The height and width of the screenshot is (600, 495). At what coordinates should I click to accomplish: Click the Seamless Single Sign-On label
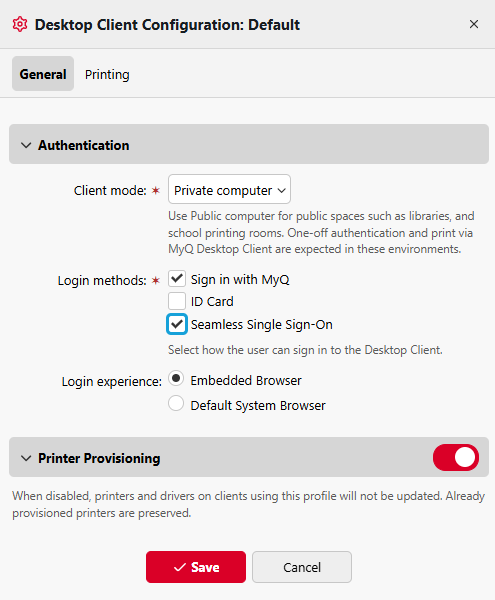(262, 324)
